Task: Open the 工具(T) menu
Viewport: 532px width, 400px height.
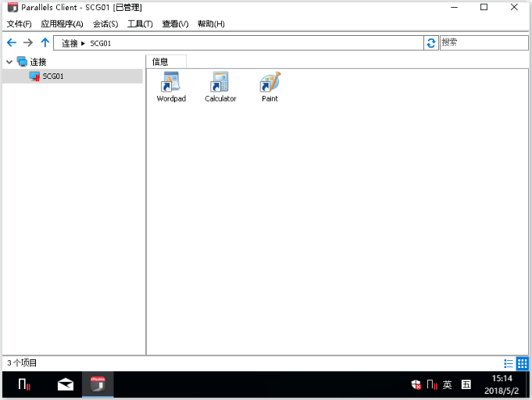Action: [x=140, y=23]
